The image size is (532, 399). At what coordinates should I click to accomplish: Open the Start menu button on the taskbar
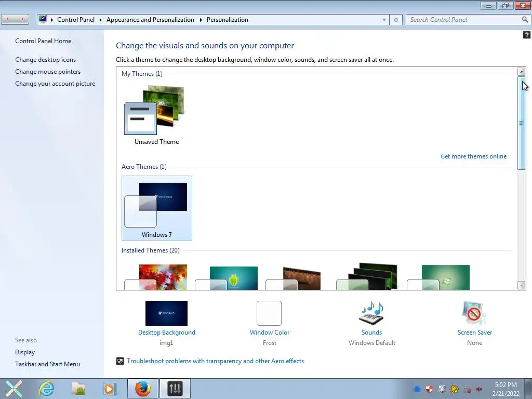click(x=14, y=389)
